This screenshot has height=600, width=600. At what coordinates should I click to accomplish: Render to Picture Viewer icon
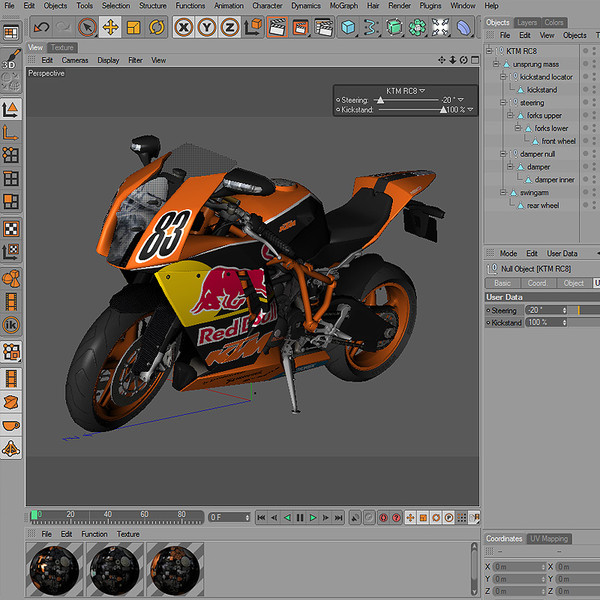coord(300,28)
